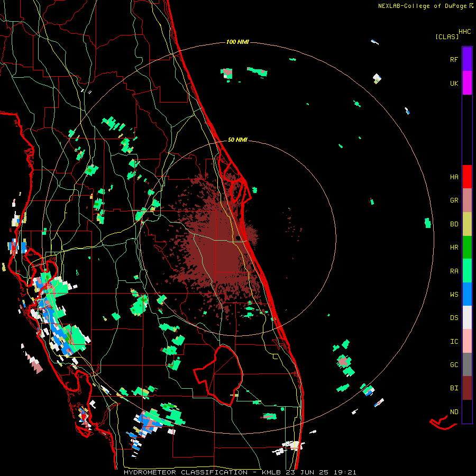Screen dimensions: 476x476
Task: Click the 'DS' legend label
Action: coord(454,317)
